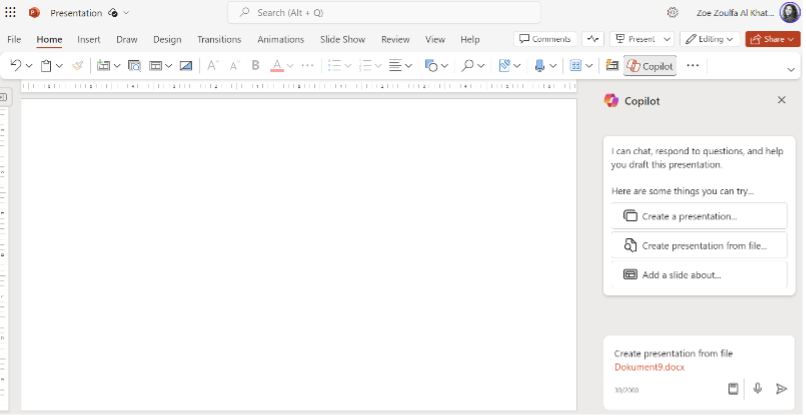Click the Undo arrow icon
The height and width of the screenshot is (418, 806).
click(16, 65)
